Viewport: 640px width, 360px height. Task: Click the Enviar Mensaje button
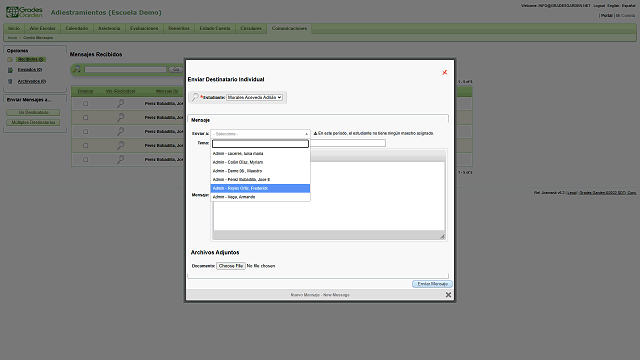coord(432,284)
